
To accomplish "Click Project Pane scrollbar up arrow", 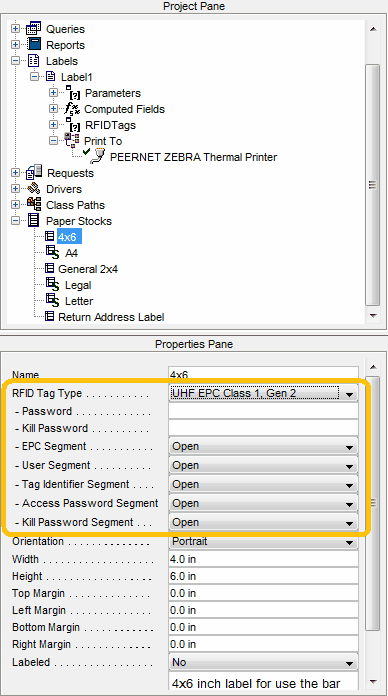I will (373, 29).
